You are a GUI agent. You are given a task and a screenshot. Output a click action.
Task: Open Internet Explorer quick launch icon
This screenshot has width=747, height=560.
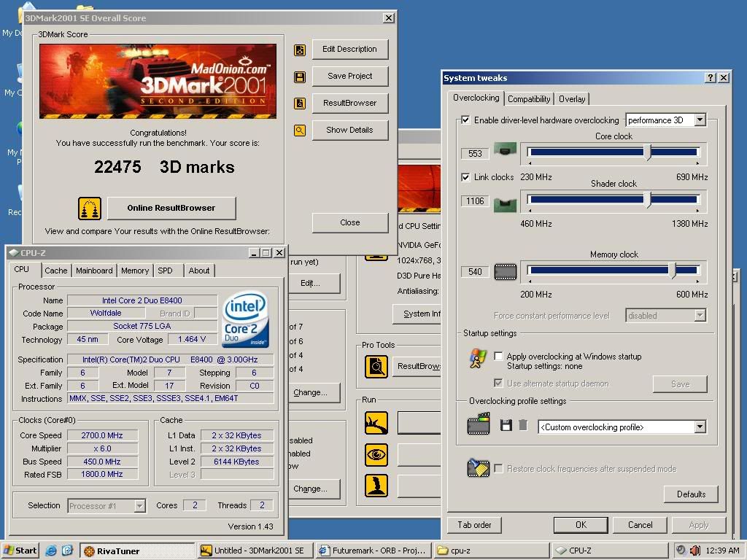(51, 551)
